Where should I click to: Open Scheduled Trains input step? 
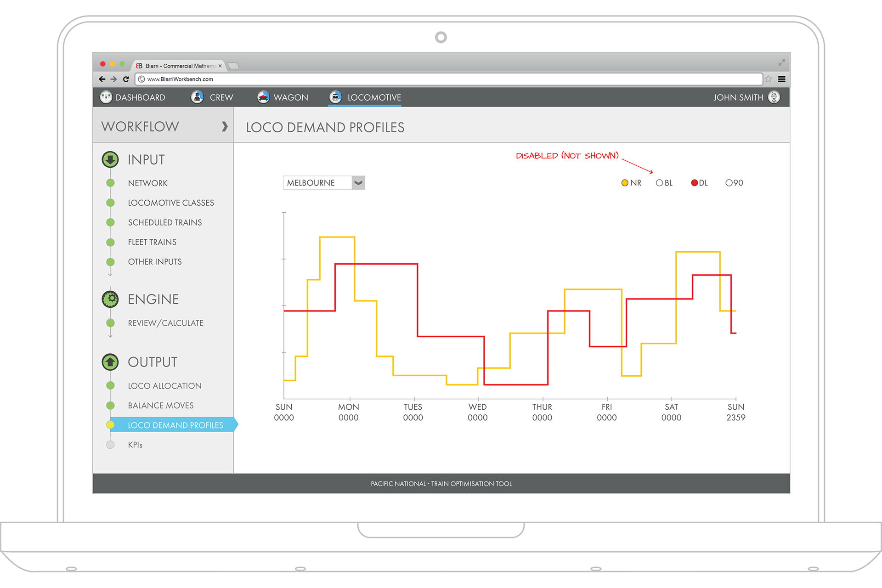[165, 223]
